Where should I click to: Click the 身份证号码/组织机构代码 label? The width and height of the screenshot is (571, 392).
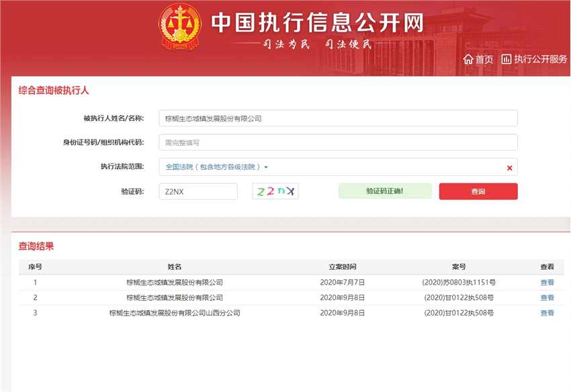(103, 142)
